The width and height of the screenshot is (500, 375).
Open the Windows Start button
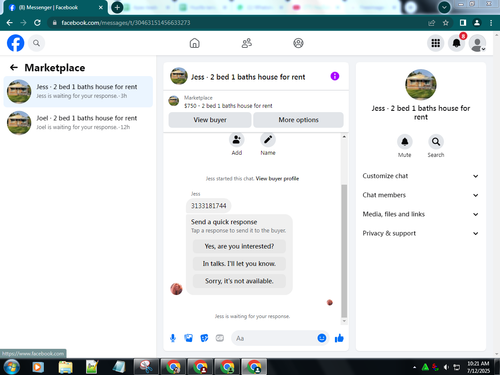pos(12,367)
